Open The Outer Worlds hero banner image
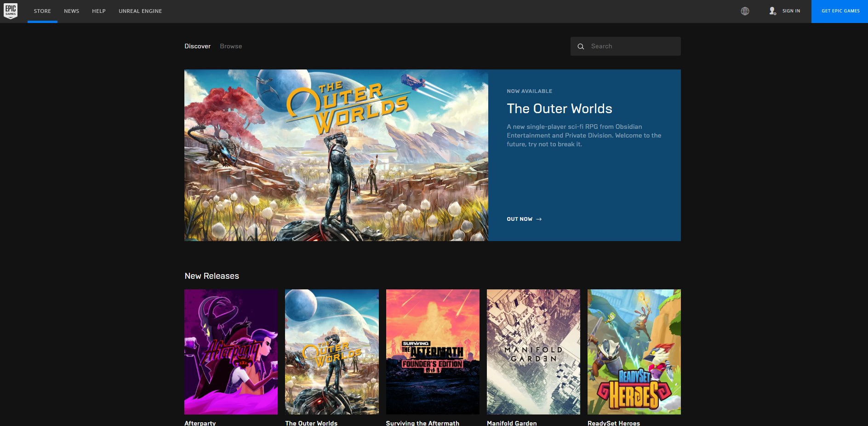This screenshot has height=426, width=868. (x=336, y=155)
